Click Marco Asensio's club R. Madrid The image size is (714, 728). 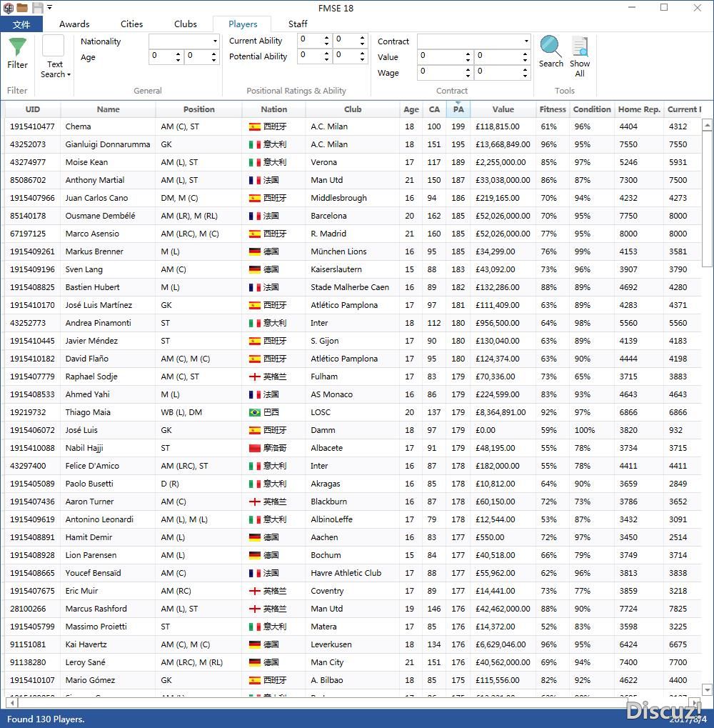tap(328, 234)
